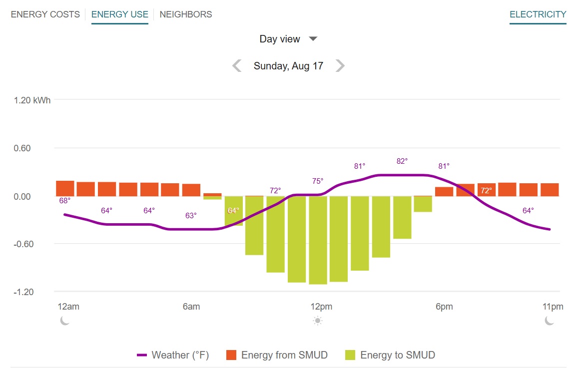Click the Sunday, Aug 17 date label
Viewport: 588px width, 377px height.
point(288,66)
